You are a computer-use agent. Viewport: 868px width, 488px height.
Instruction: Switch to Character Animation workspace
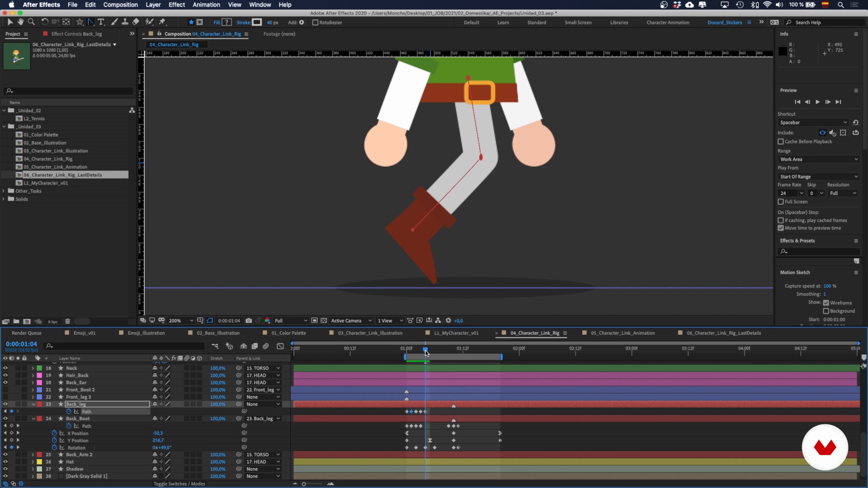[x=668, y=23]
